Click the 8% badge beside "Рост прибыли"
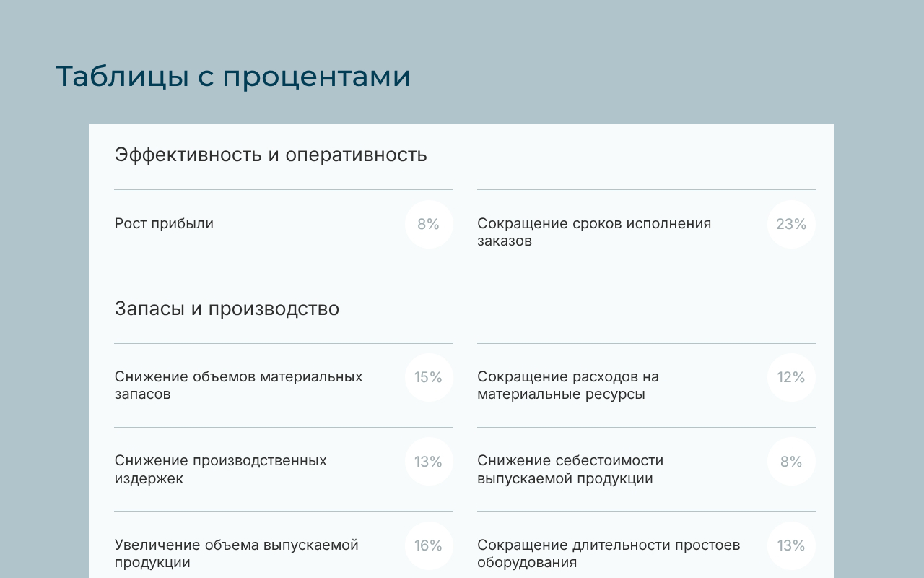 tap(429, 224)
